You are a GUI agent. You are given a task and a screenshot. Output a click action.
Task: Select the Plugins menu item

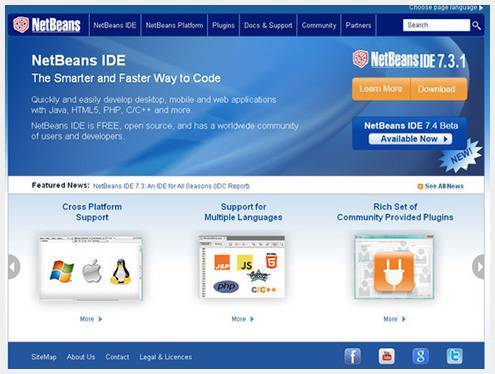click(223, 25)
